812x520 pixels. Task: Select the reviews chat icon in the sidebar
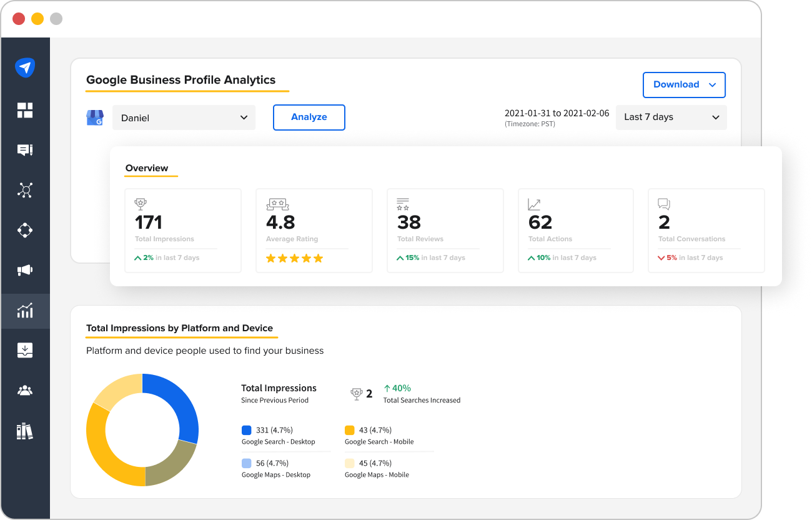25,150
